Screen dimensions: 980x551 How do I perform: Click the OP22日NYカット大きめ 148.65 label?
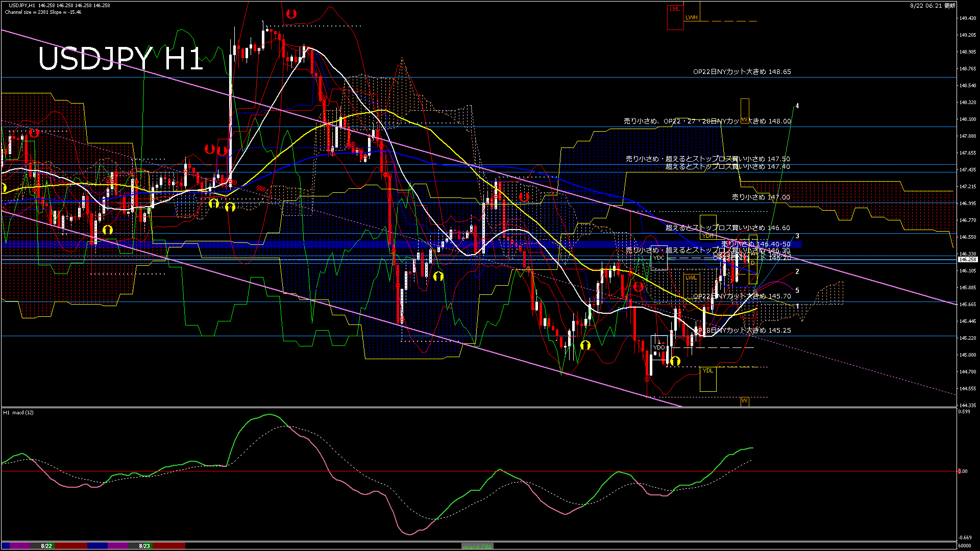click(742, 72)
